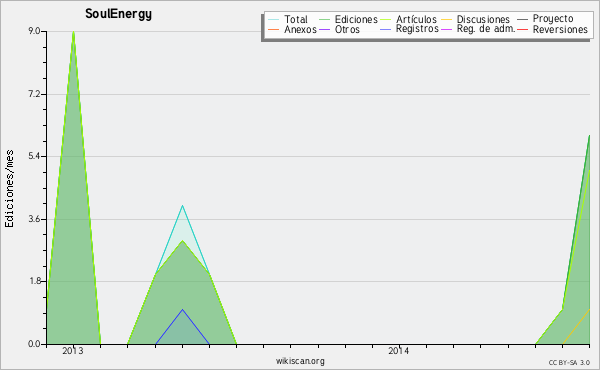600x370 pixels.
Task: Click the red Reversiones legend color line
Action: (523, 29)
